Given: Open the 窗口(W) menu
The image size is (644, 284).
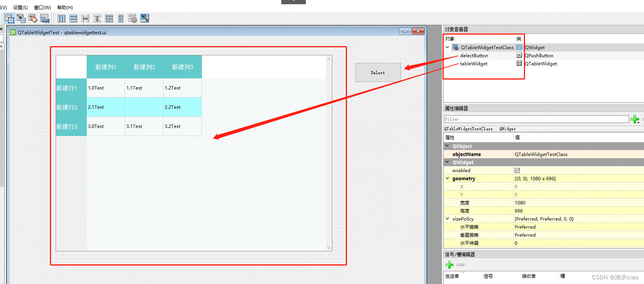Looking at the screenshot, I should pyautogui.click(x=42, y=7).
